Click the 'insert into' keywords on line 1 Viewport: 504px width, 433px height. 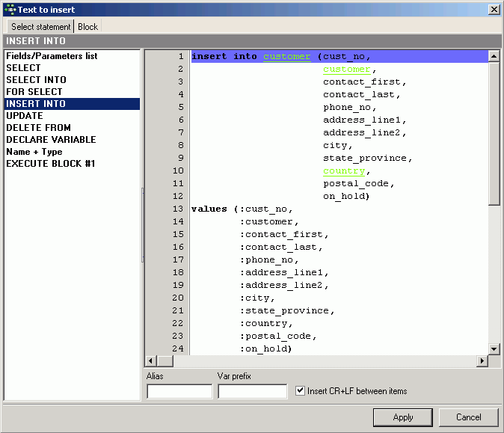point(224,56)
